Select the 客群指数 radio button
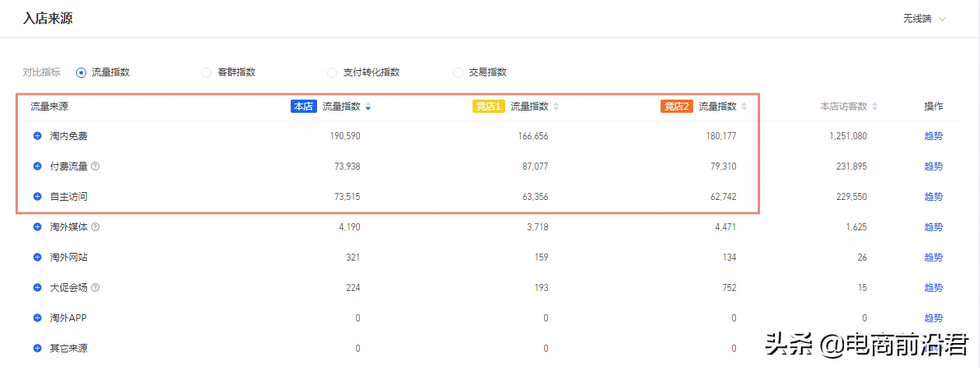Screen dimensions: 980x368 click(206, 72)
